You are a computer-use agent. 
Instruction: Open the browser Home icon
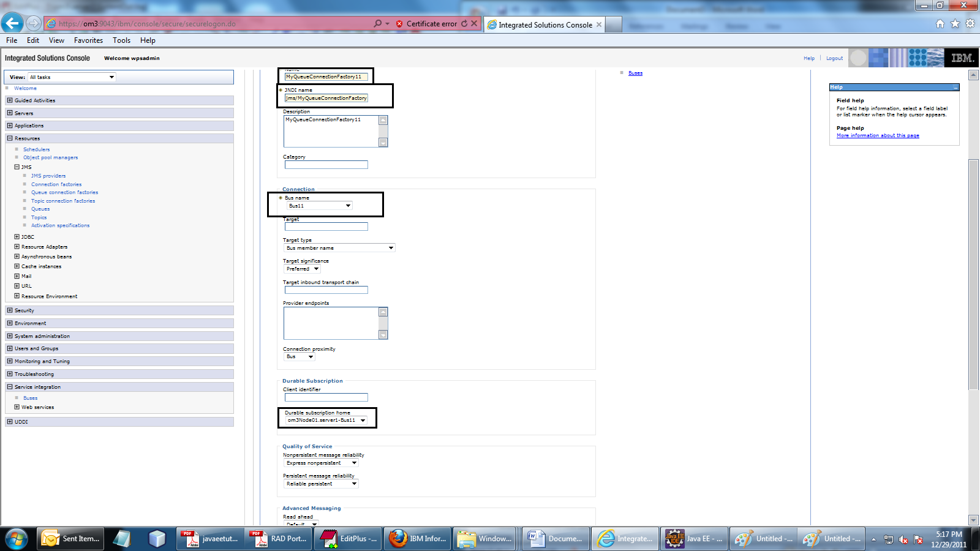click(x=940, y=24)
